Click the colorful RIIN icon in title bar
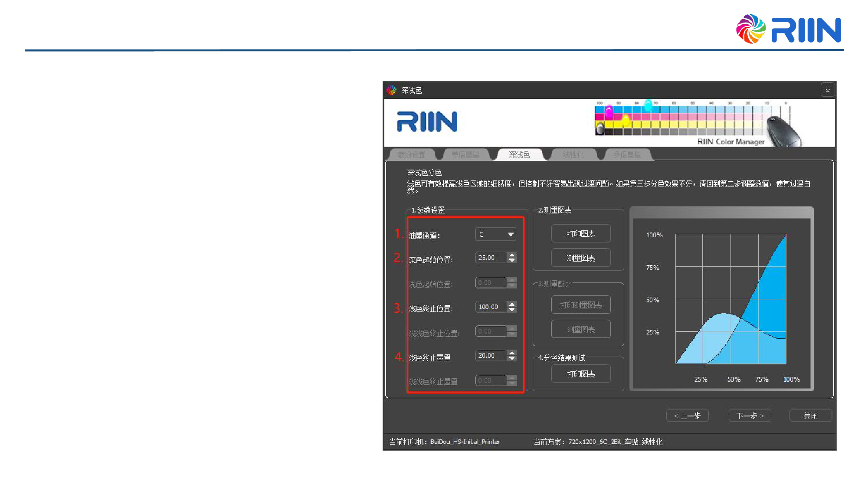Screen dimensions: 868x488 (391, 90)
